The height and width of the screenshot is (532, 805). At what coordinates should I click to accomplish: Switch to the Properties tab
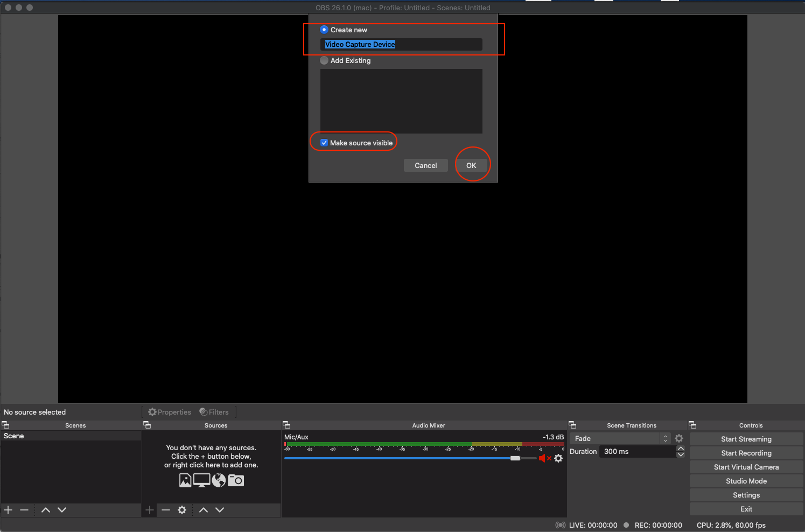tap(169, 412)
